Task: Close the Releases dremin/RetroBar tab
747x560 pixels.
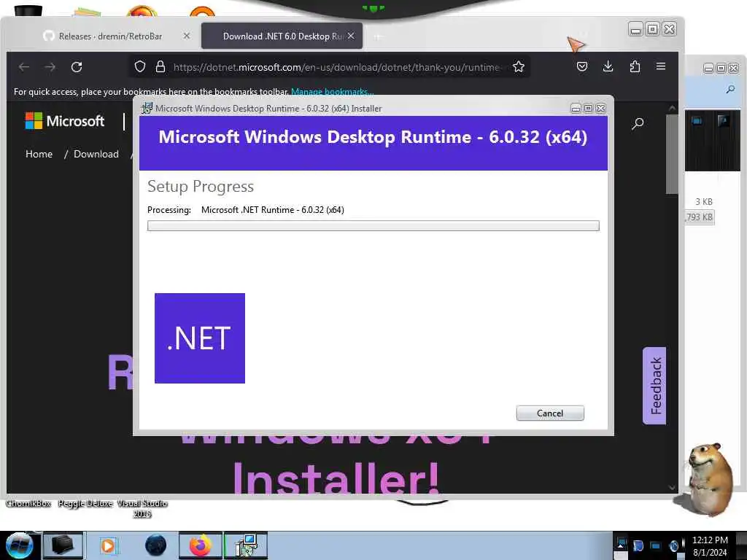Action: (186, 36)
